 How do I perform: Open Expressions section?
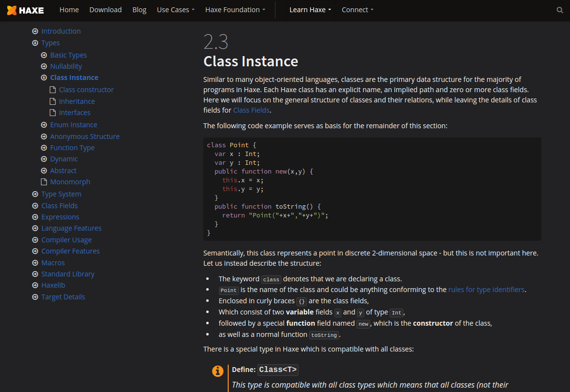[x=60, y=217]
